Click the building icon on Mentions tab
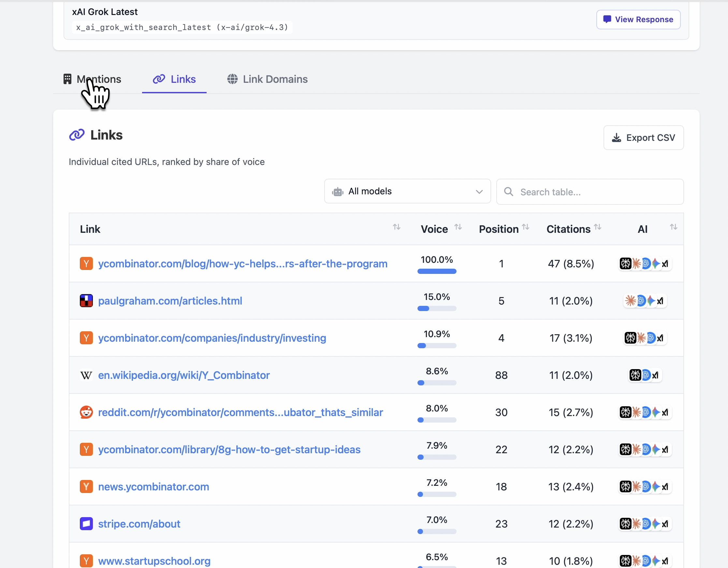This screenshot has width=728, height=568. (x=67, y=79)
